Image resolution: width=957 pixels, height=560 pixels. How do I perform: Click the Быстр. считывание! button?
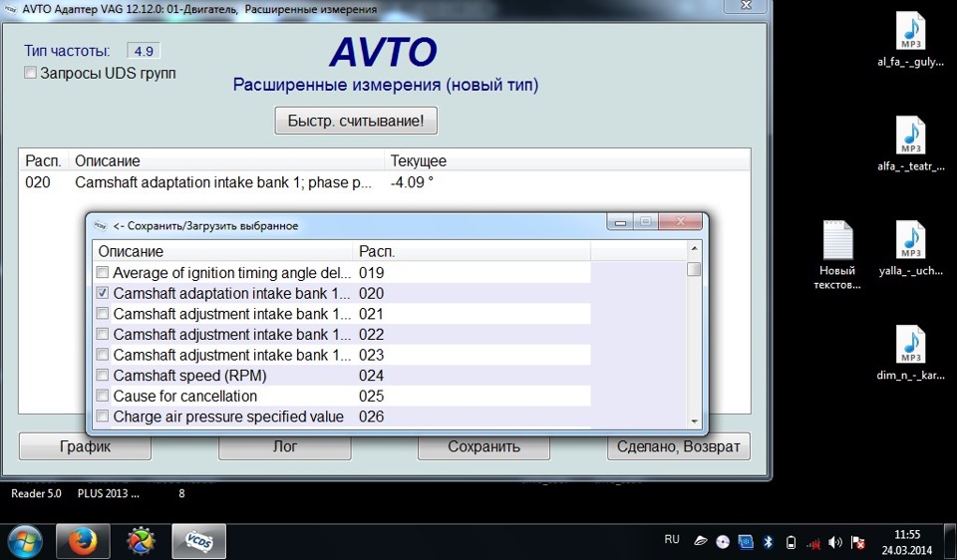pyautogui.click(x=356, y=121)
